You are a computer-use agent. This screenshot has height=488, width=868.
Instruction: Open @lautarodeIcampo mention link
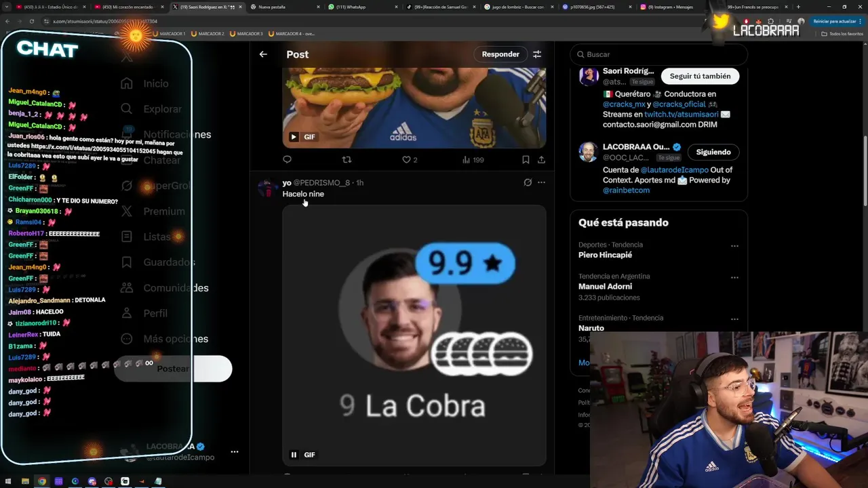(x=674, y=169)
